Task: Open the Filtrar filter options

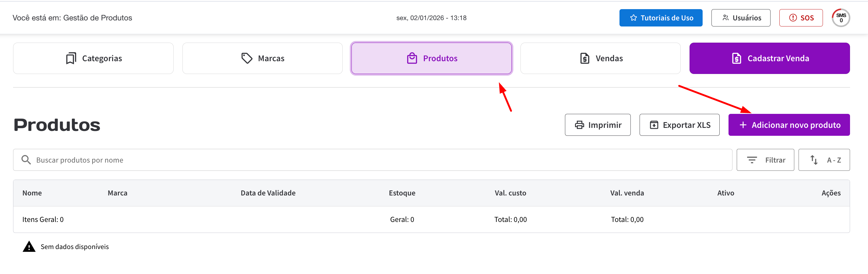Action: click(765, 160)
